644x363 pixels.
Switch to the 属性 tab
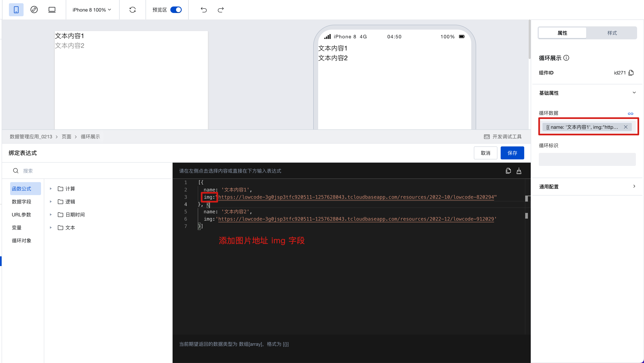[562, 33]
